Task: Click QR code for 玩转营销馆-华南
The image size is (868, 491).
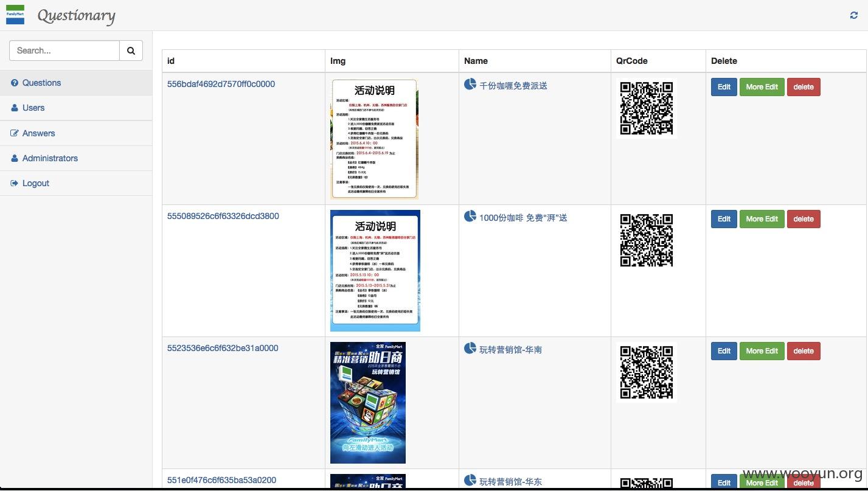Action: point(647,372)
